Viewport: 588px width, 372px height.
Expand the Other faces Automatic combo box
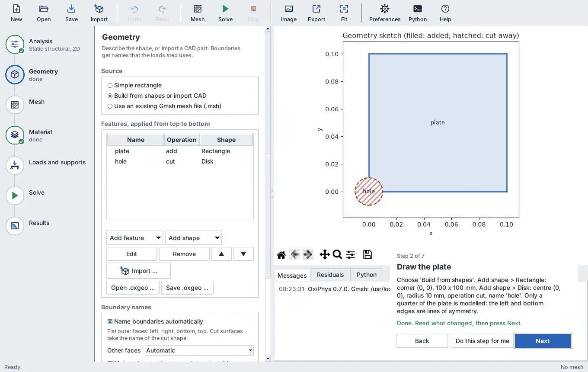(x=199, y=350)
